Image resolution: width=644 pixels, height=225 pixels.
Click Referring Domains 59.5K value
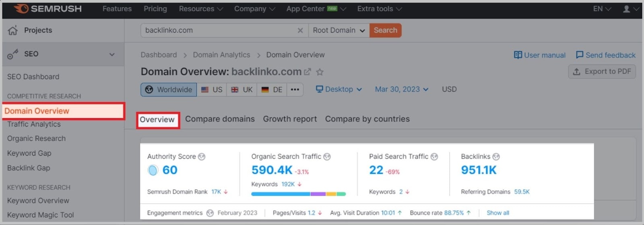pyautogui.click(x=522, y=192)
